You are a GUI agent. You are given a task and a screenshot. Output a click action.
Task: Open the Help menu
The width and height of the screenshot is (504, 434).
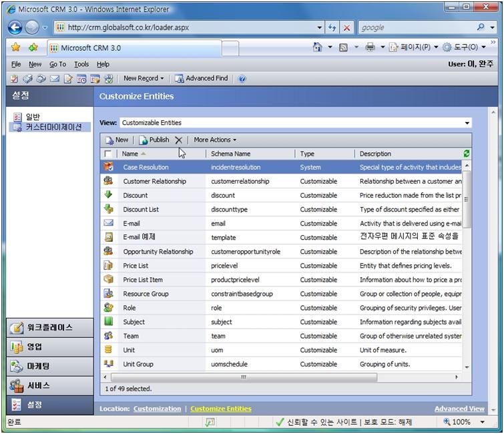click(103, 64)
